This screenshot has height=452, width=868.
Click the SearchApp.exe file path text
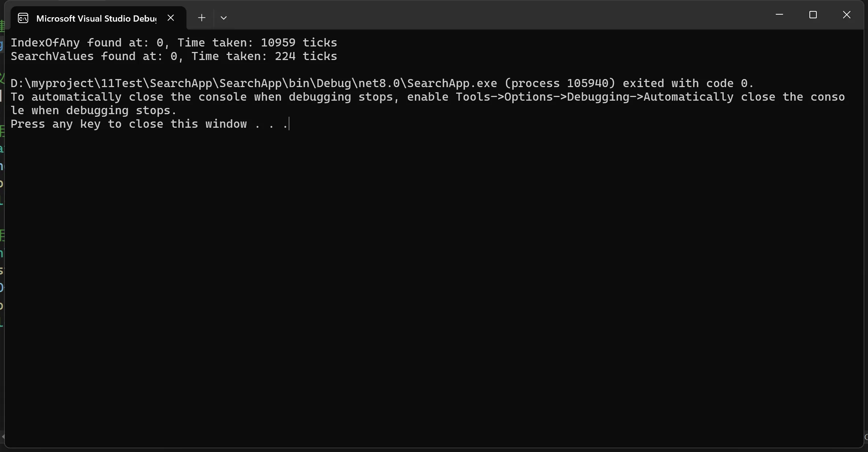[x=254, y=83]
